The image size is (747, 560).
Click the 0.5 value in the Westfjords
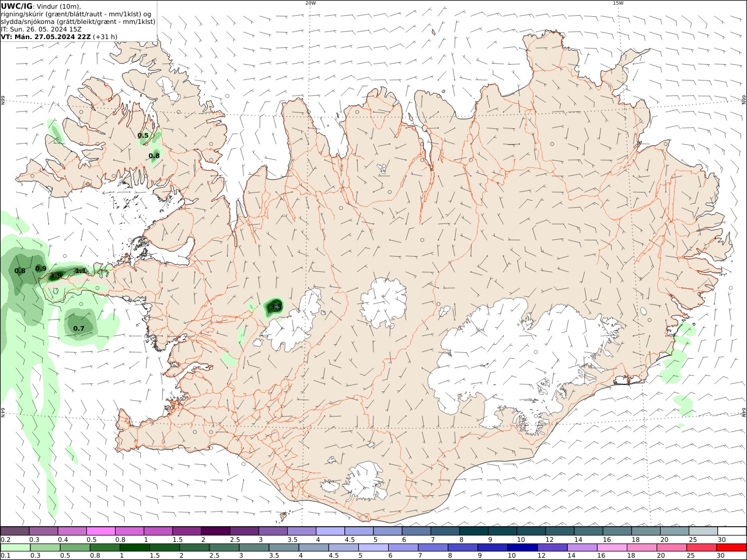click(x=143, y=135)
